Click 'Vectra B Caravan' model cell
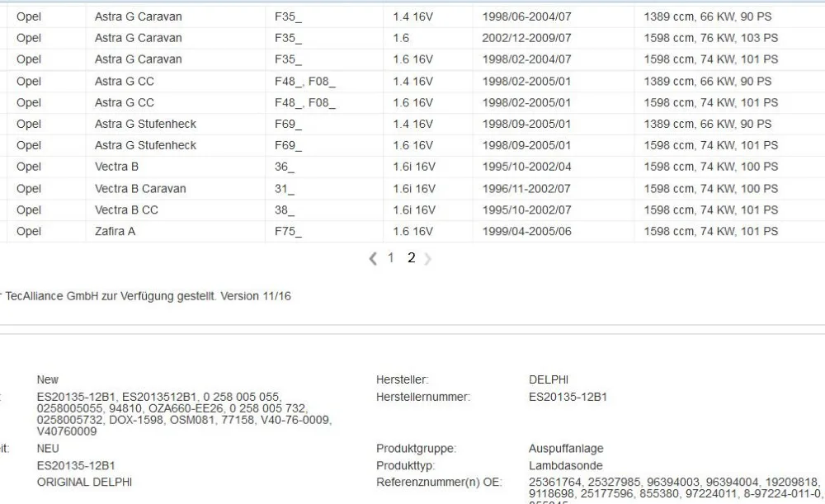 [140, 189]
